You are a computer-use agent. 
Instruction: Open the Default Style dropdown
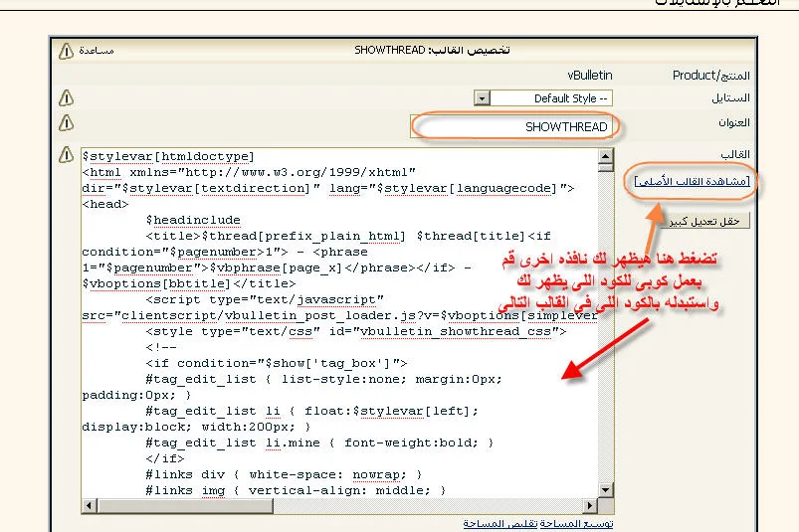482,97
